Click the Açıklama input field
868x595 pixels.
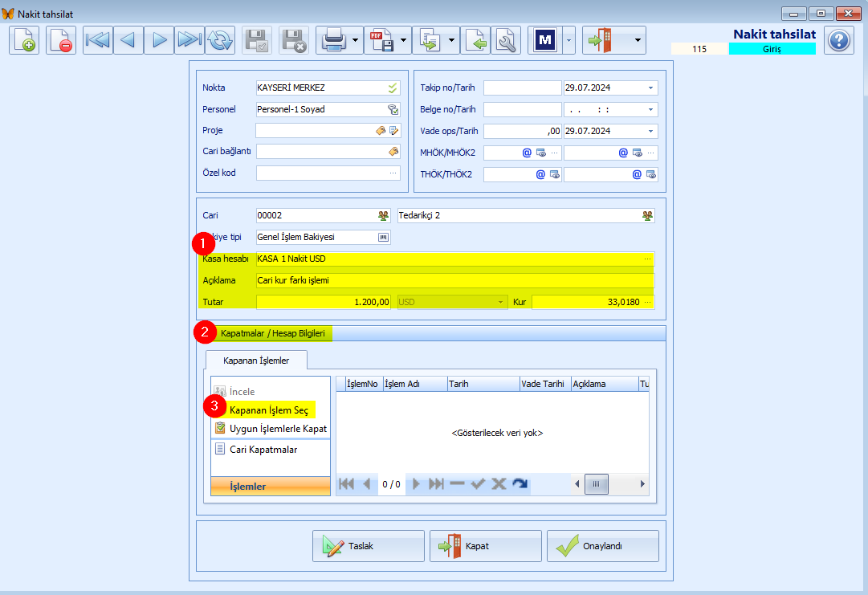tap(455, 280)
